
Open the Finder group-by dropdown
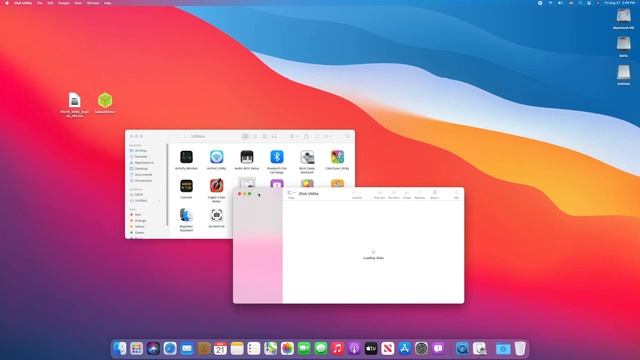[294, 136]
